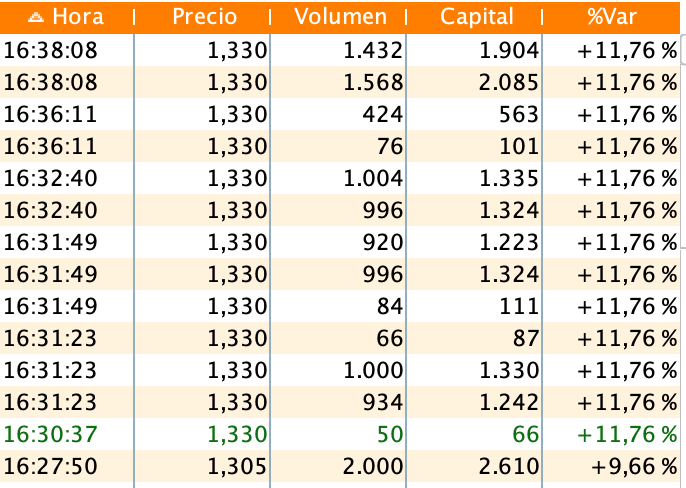
Task: Click capital value 87
Action: click(525, 338)
